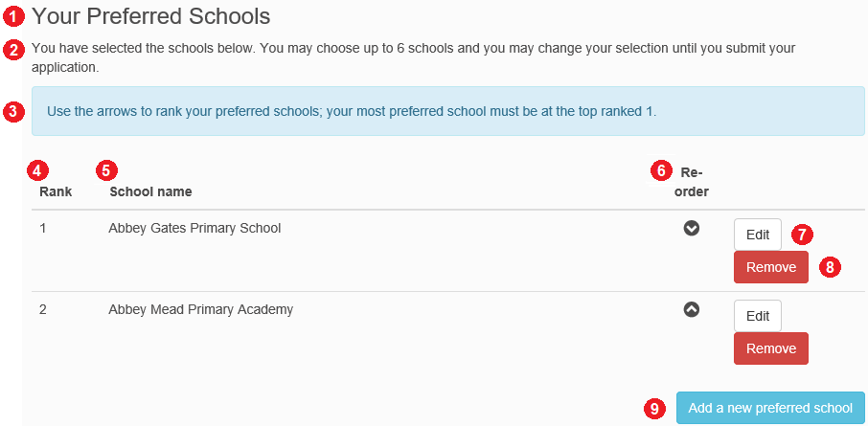Remove Abbey Gates Primary School from list
Viewport: 868px width, 426px height.
click(x=771, y=267)
